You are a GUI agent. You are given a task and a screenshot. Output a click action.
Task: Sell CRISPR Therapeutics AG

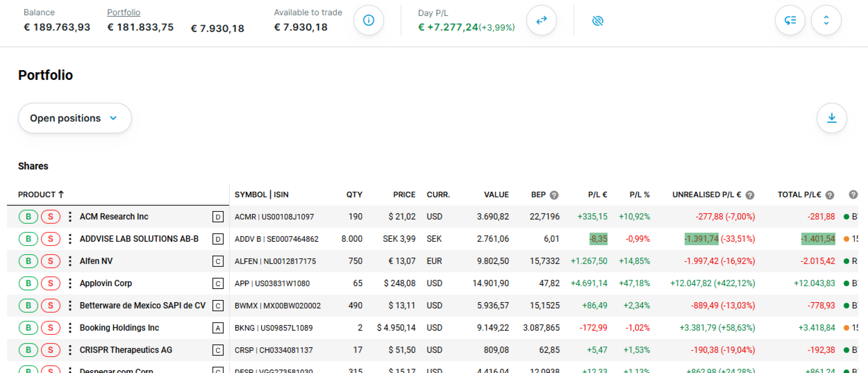[51, 350]
